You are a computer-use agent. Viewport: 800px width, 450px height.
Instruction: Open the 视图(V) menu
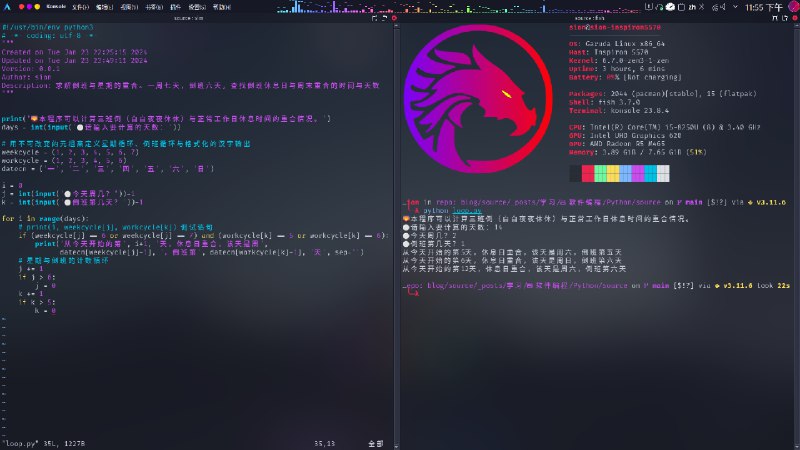[129, 7]
